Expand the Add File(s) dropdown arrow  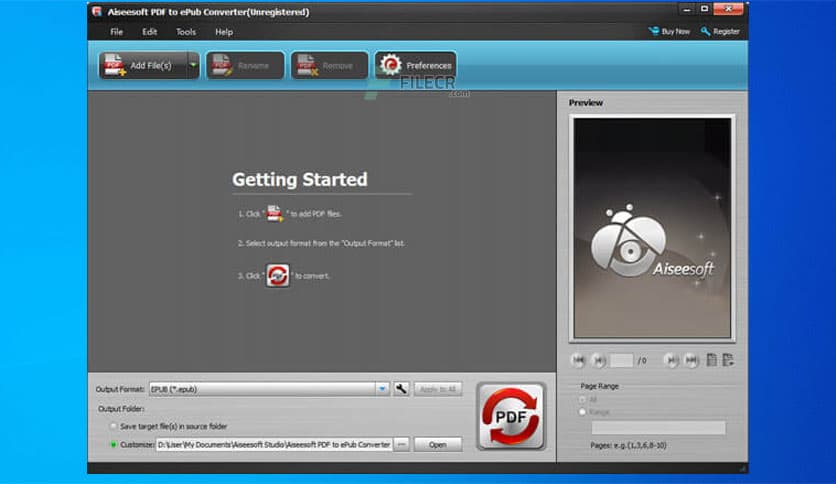(x=193, y=66)
